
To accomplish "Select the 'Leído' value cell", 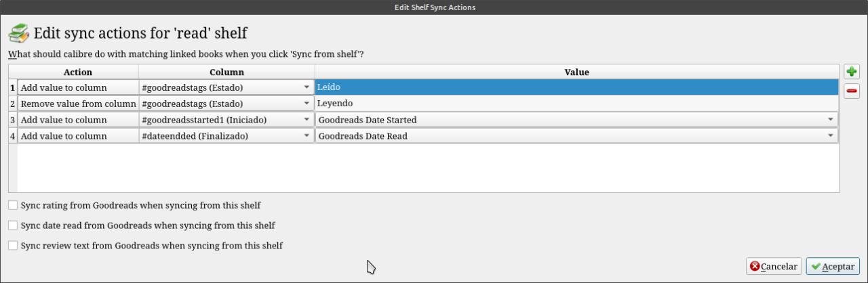I will 576,87.
